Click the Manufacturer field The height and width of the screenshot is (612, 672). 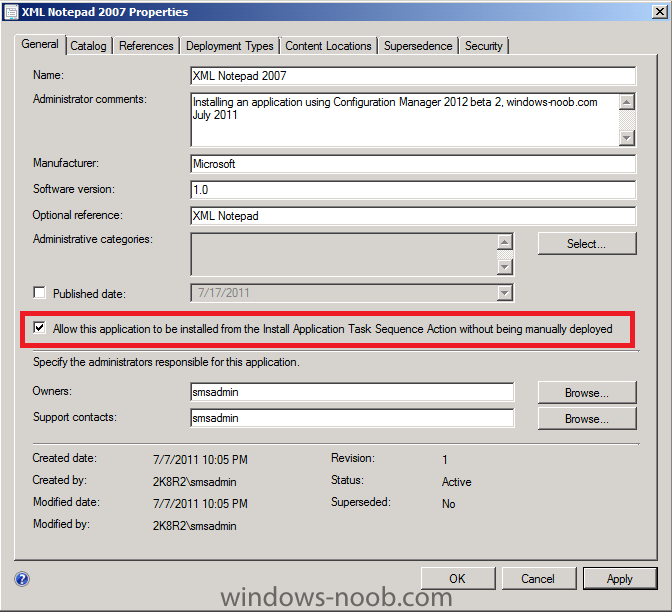413,164
